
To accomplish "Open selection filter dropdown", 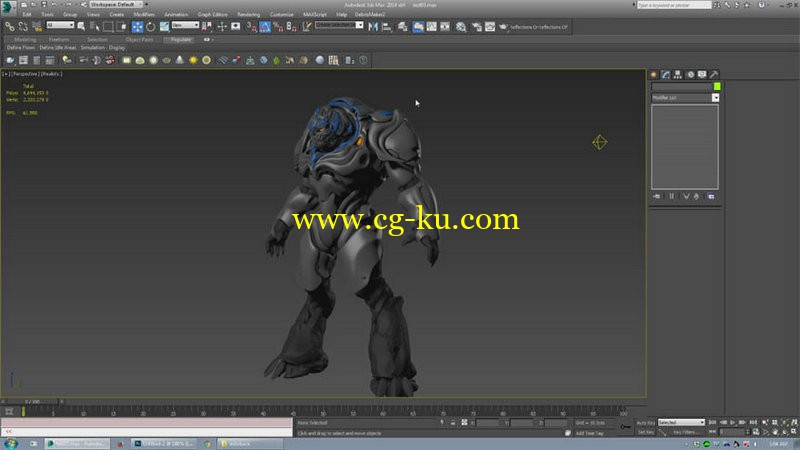I will [x=60, y=25].
